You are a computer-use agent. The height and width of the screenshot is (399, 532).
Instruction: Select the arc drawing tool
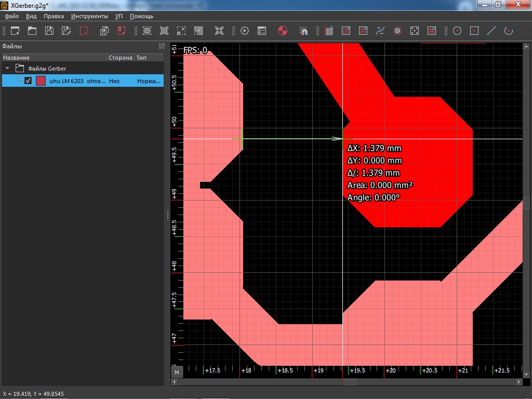click(x=509, y=31)
